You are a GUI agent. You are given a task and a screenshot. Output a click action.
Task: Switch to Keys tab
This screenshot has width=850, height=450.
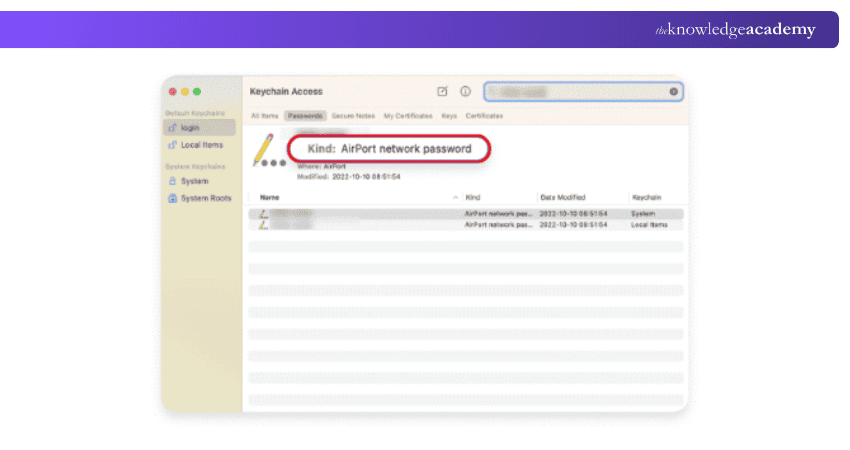click(x=449, y=116)
